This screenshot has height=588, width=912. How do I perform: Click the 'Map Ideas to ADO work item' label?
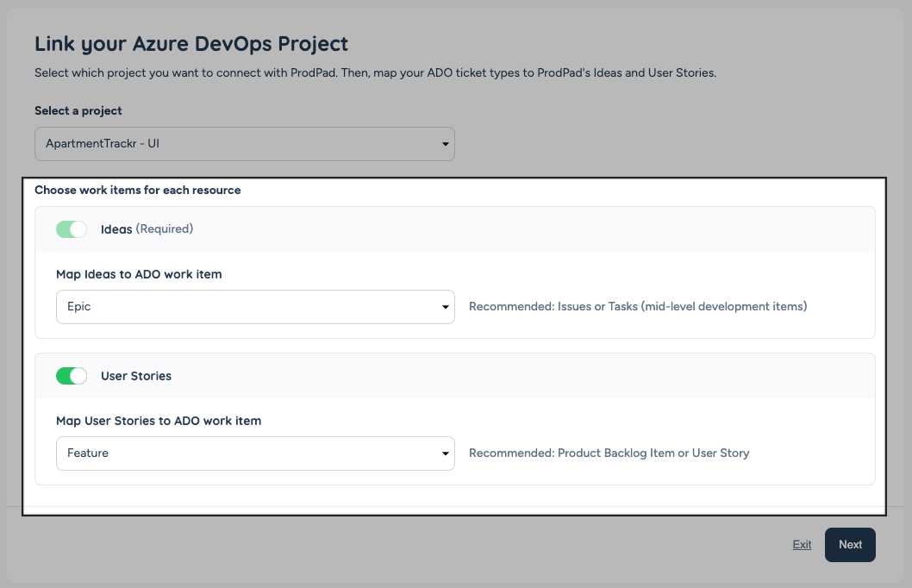[x=139, y=274]
